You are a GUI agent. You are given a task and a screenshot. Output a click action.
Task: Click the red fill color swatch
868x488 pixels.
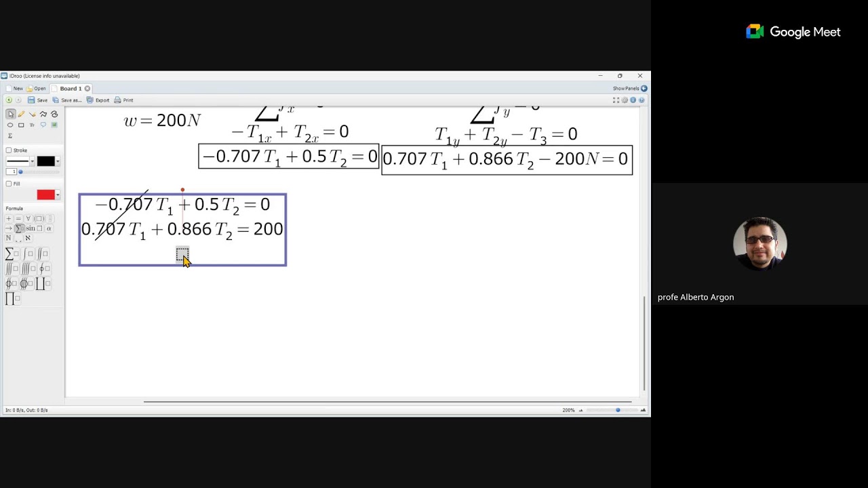[45, 195]
